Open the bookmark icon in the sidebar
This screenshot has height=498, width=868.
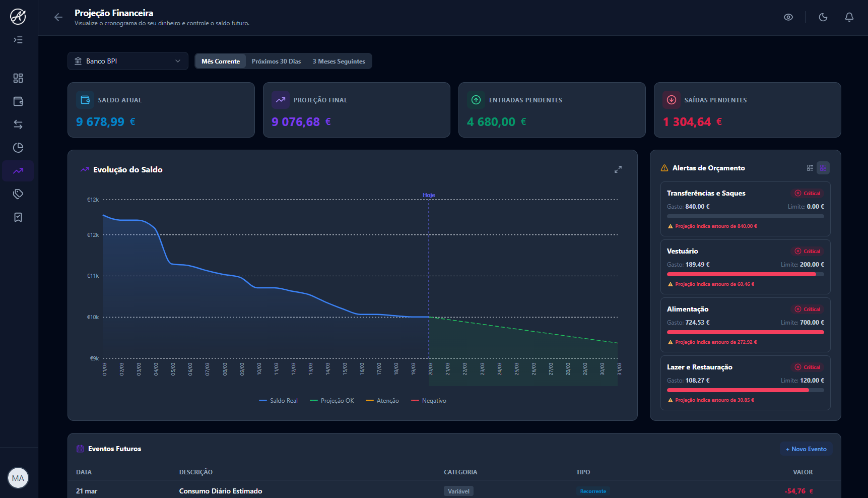point(18,217)
